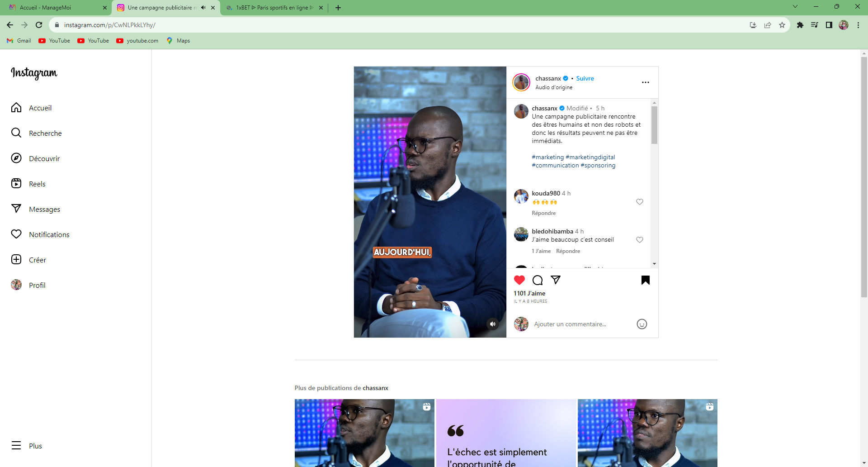Reply to bledohibamba's comment
The image size is (868, 467).
[568, 251]
